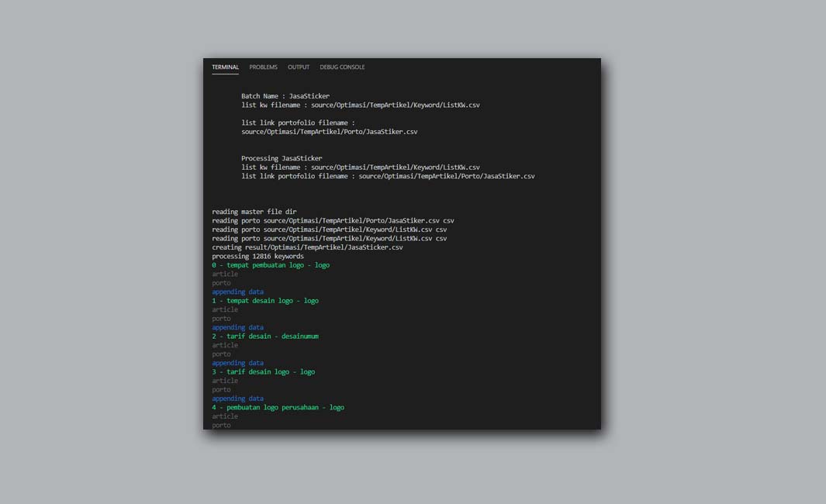
Task: Click '4 - pembuatan logo perusahaan' output line
Action: (278, 408)
